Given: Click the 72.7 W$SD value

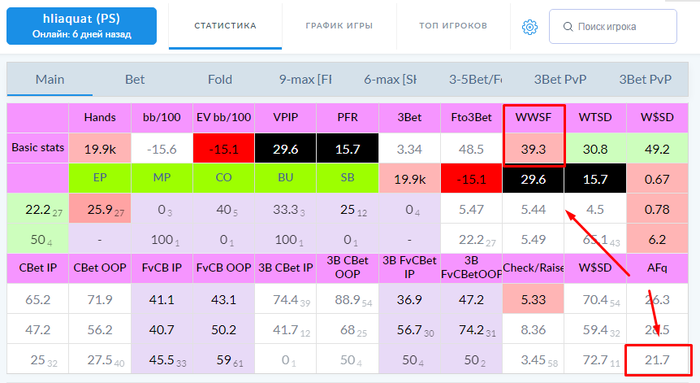Looking at the screenshot, I should [595, 359].
